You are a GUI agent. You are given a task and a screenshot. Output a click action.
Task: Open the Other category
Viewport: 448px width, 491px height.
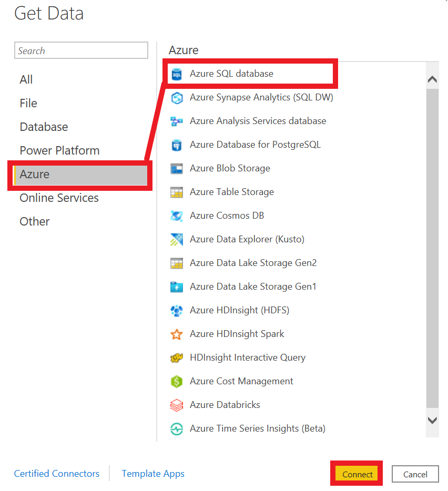(x=35, y=222)
